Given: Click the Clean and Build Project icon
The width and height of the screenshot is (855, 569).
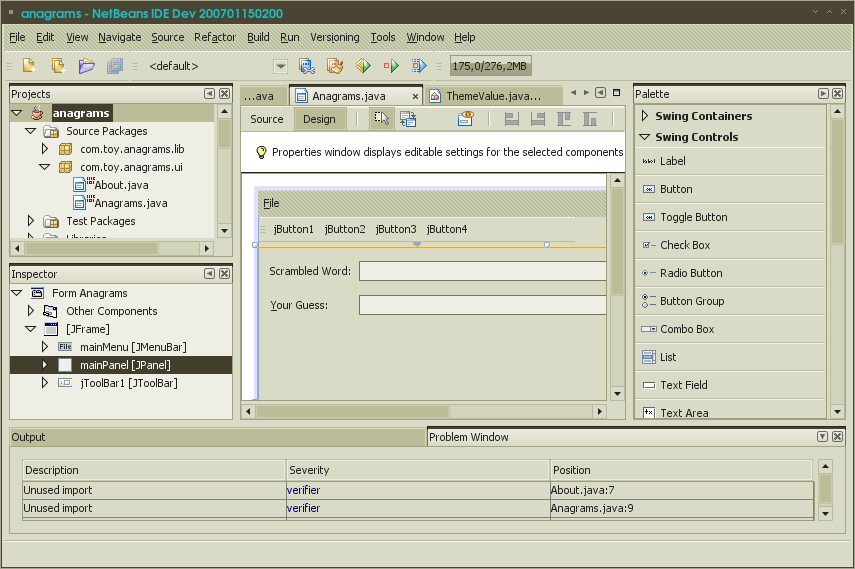Looking at the screenshot, I should coord(335,66).
